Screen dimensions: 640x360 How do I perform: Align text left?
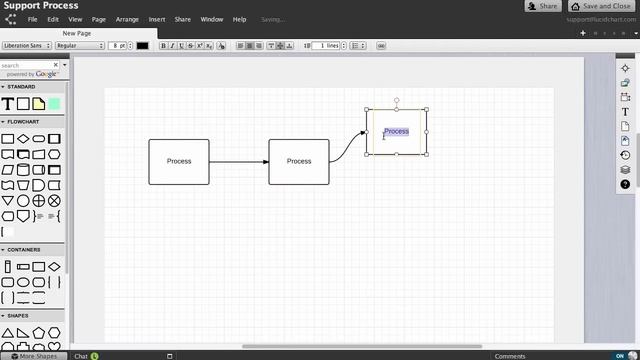coord(240,46)
